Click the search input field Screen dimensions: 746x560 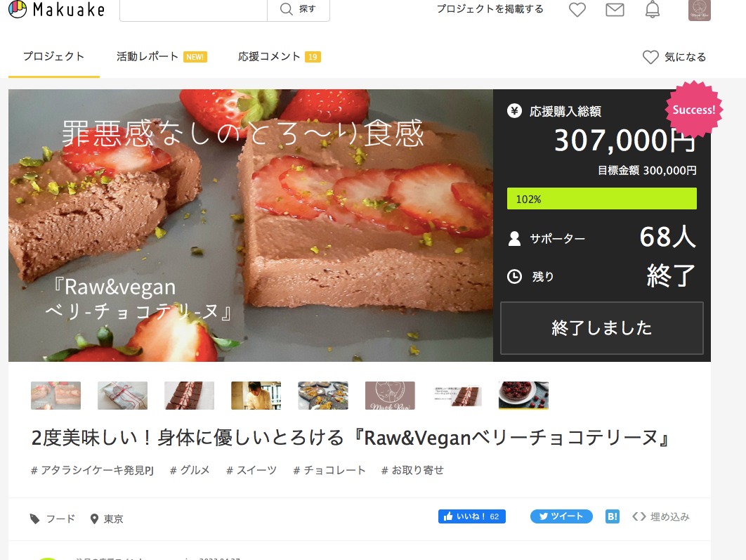[x=193, y=9]
